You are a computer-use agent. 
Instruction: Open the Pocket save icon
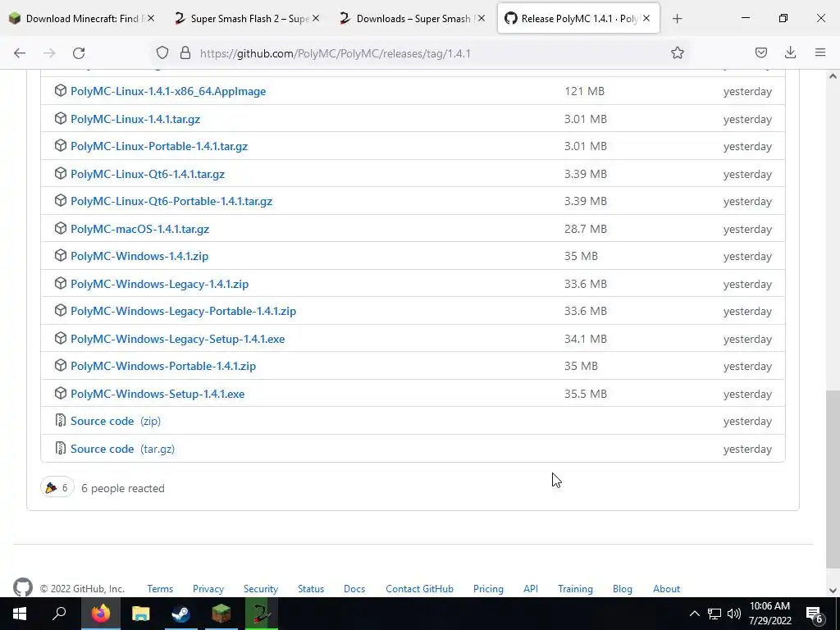click(760, 52)
